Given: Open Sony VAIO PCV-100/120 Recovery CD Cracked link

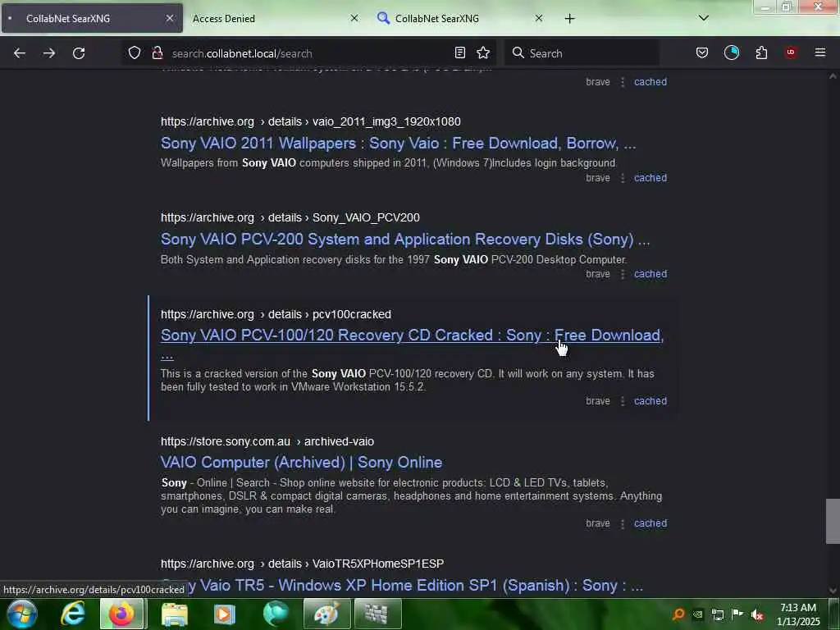Looking at the screenshot, I should pos(412,336).
